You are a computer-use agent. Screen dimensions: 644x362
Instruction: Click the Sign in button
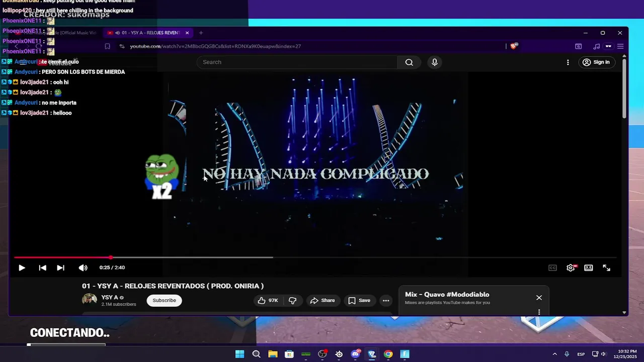(596, 62)
